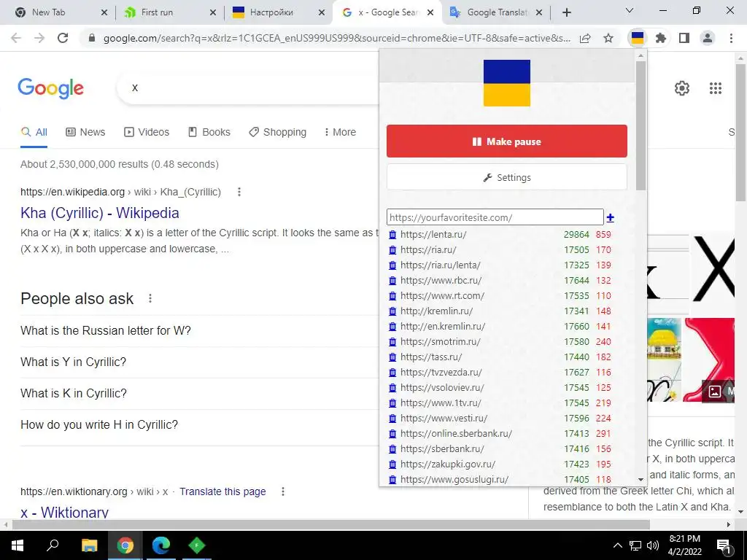This screenshot has height=560, width=747.
Task: Open Microsoft Edge from taskbar
Action: pyautogui.click(x=161, y=545)
